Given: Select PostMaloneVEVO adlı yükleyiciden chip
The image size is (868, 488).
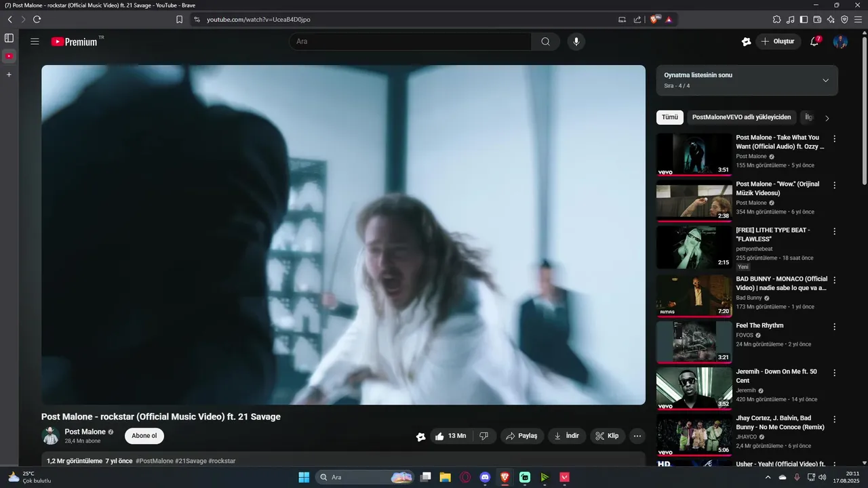Looking at the screenshot, I should (x=741, y=117).
